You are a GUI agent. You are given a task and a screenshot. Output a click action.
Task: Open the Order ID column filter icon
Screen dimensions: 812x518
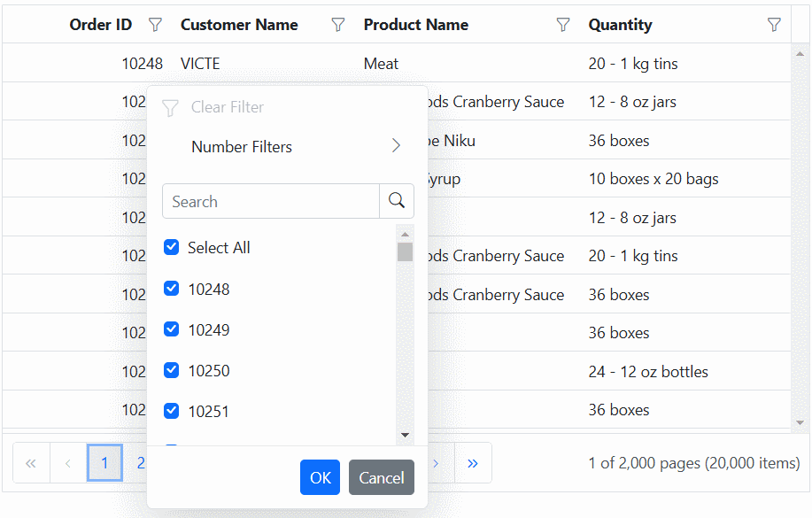[x=155, y=24]
